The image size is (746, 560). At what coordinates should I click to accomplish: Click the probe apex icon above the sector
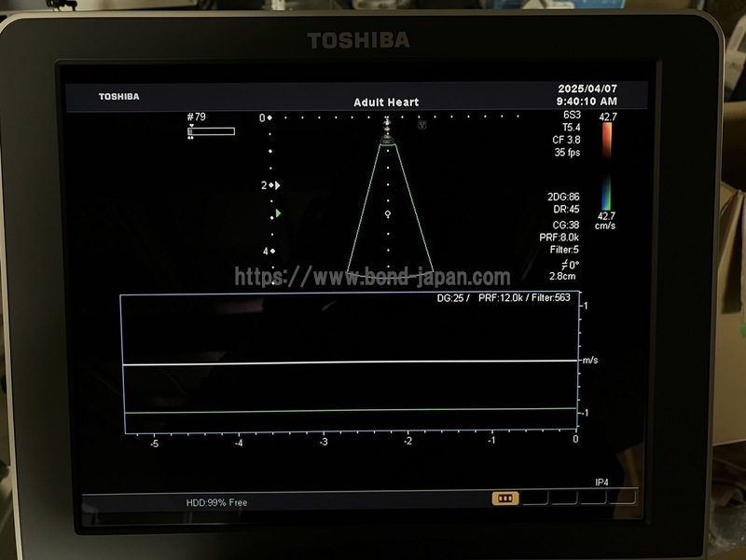[387, 140]
